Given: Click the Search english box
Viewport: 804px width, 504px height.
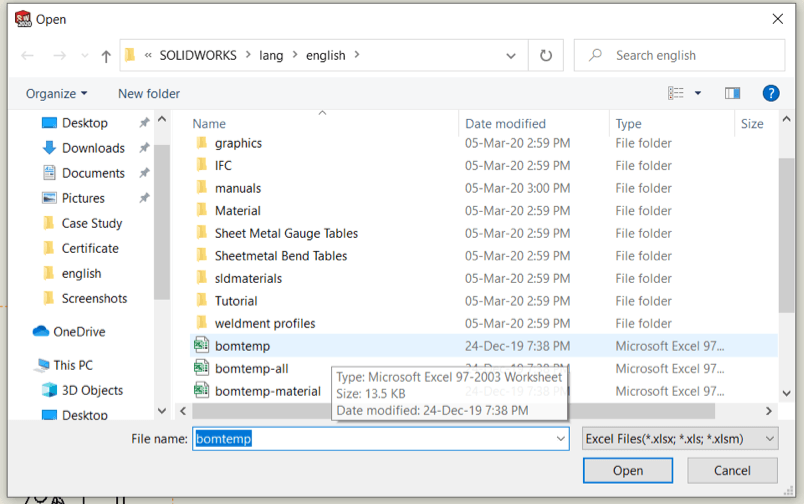Looking at the screenshot, I should [x=679, y=55].
